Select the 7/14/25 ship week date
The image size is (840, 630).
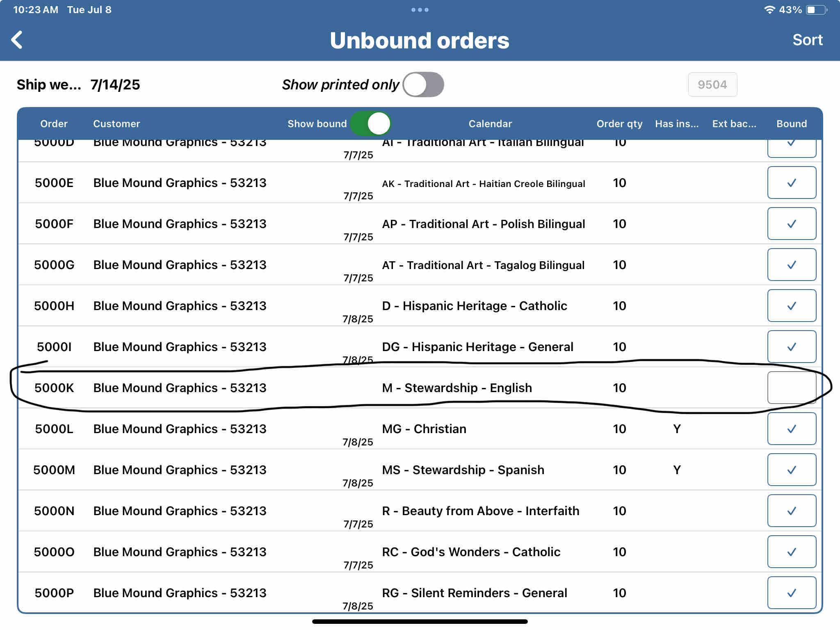point(115,85)
